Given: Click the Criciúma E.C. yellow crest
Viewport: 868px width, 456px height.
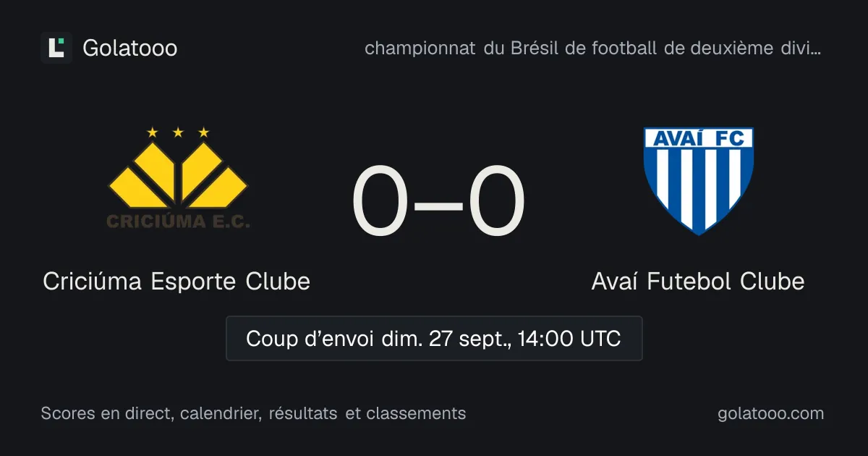Looking at the screenshot, I should coord(178,177).
